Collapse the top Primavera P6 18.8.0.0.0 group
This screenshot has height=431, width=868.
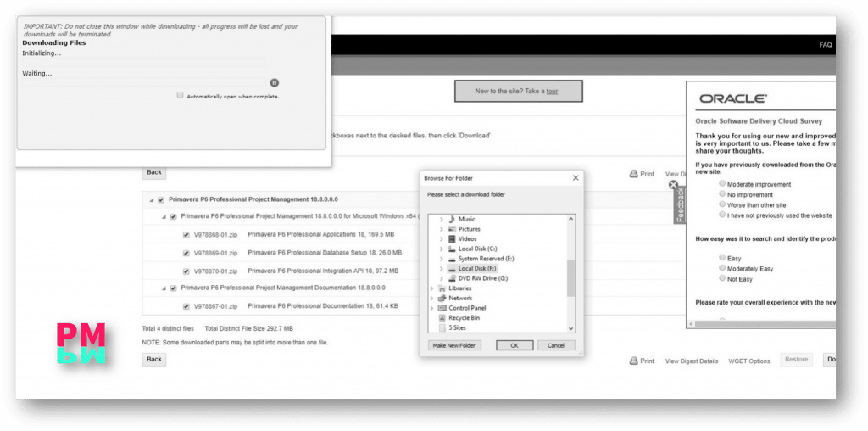tap(151, 200)
